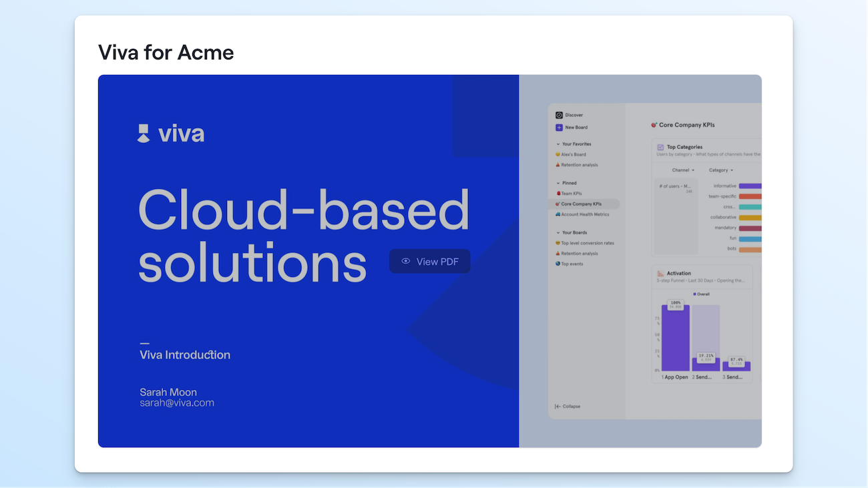Click the Activation funnel icon
This screenshot has width=868, height=488.
pos(660,273)
